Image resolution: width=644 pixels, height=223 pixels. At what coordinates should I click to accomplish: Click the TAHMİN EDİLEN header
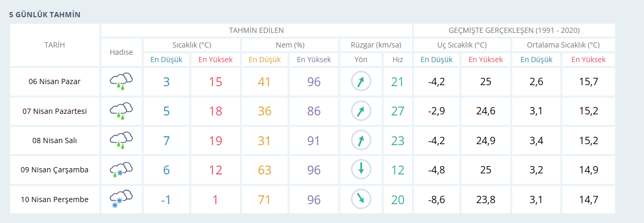coord(256,30)
